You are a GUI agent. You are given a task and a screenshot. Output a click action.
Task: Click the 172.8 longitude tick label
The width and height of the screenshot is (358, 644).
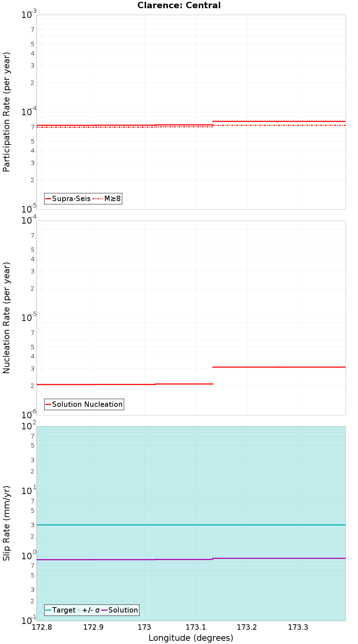tap(42, 627)
